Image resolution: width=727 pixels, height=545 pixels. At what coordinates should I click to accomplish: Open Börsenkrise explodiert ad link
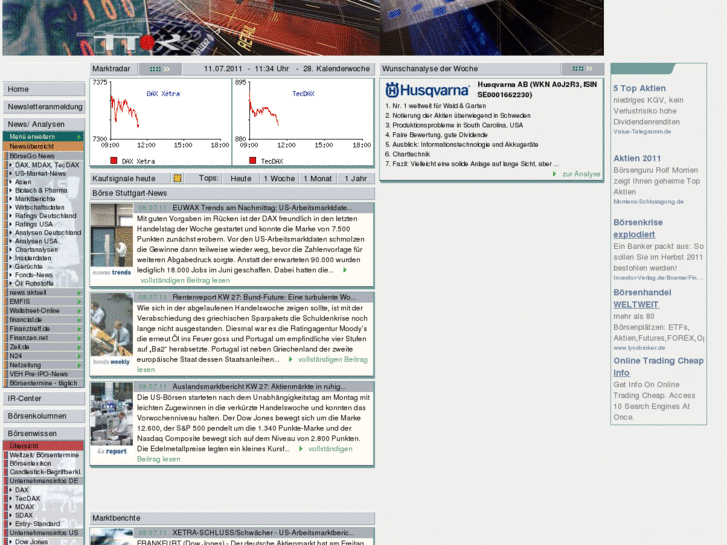point(638,228)
